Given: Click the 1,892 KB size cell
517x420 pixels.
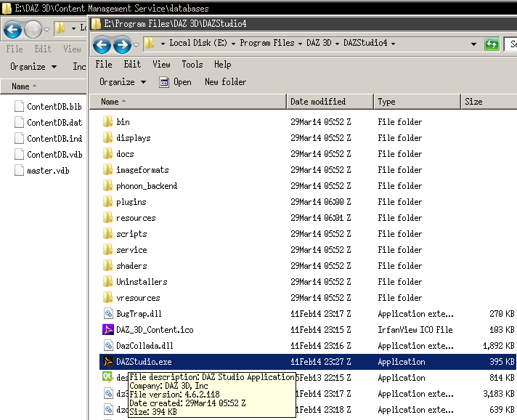Looking at the screenshot, I should coord(499,345).
